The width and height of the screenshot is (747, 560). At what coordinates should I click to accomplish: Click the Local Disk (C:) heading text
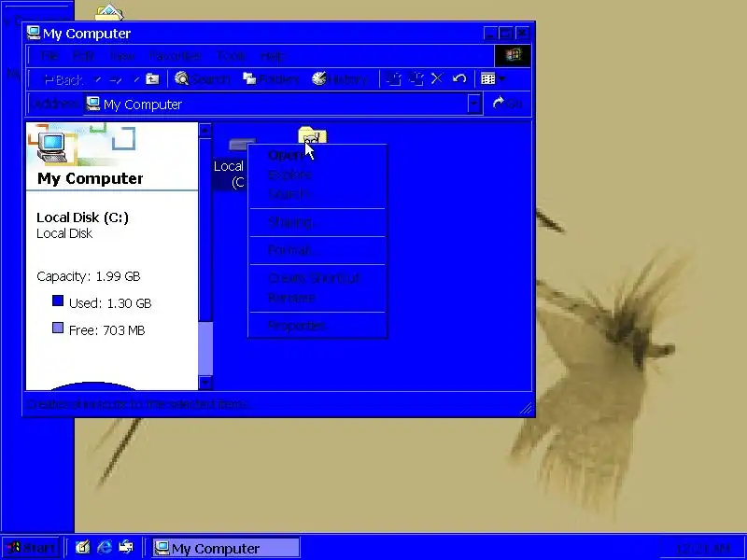coord(82,217)
